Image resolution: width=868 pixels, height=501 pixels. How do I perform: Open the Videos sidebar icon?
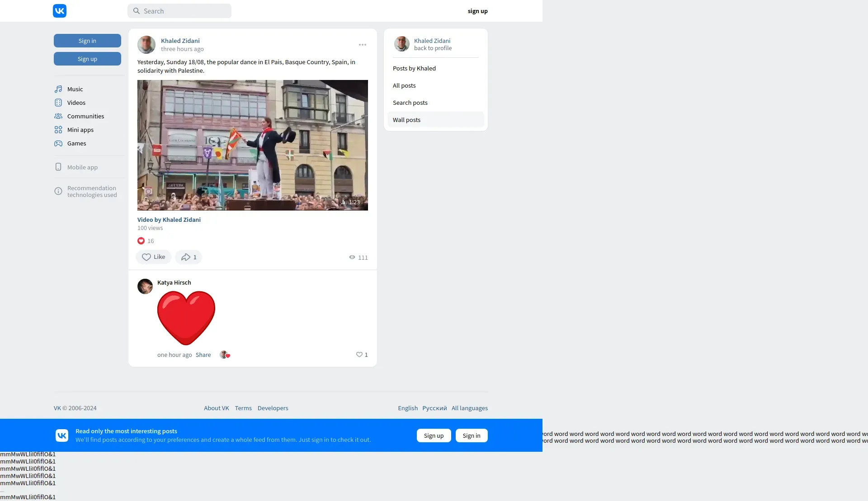[x=58, y=103]
